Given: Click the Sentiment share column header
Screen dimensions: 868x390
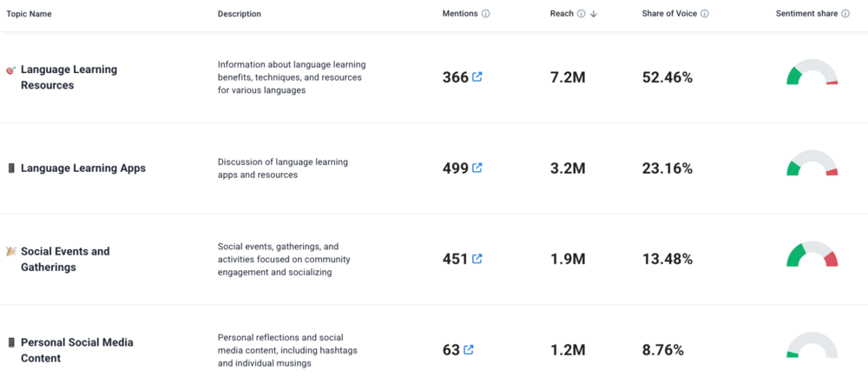Looking at the screenshot, I should [806, 14].
